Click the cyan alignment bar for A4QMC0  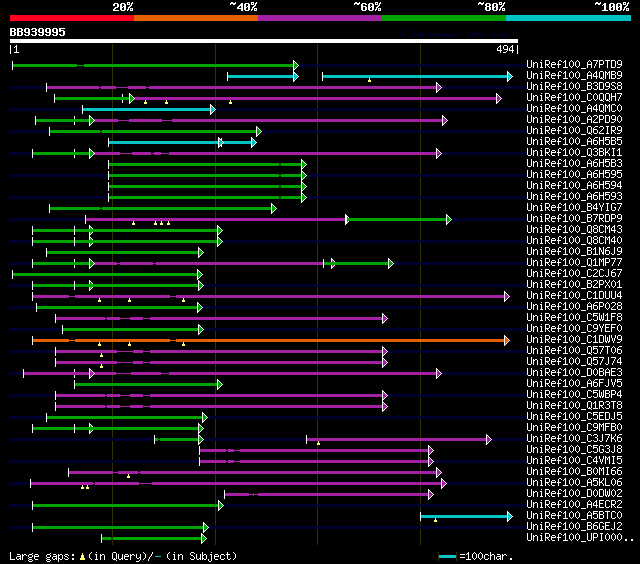149,109
